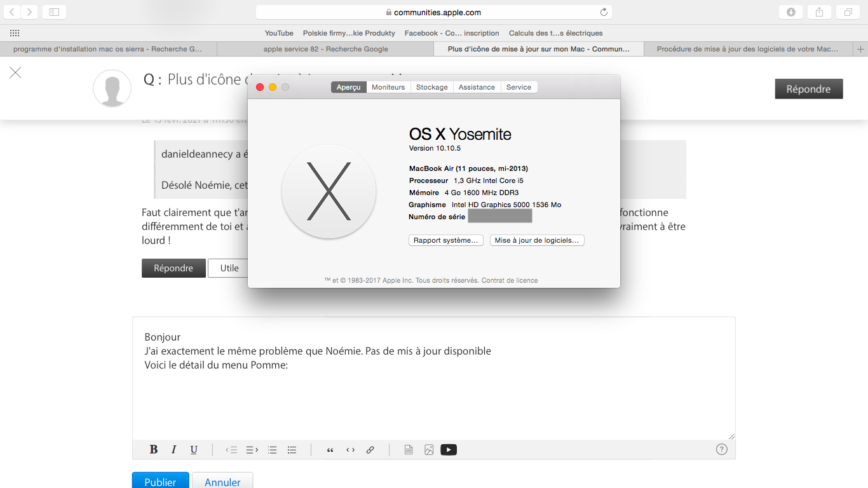This screenshot has height=488, width=868.
Task: Decrease indent in the reply editor
Action: tap(232, 450)
